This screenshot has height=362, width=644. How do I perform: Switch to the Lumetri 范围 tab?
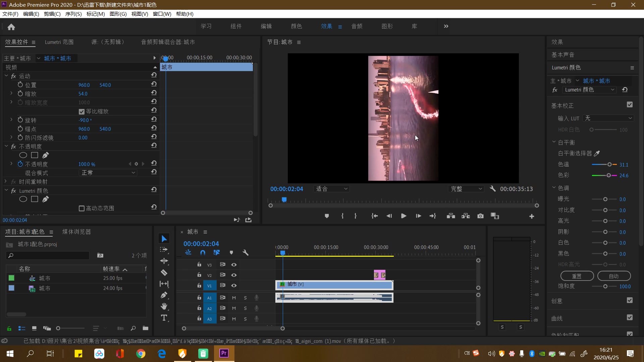59,42
